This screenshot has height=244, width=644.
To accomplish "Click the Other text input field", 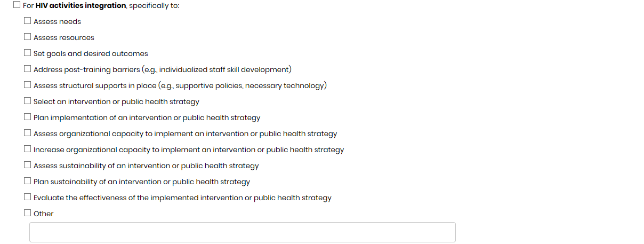I will click(x=242, y=232).
